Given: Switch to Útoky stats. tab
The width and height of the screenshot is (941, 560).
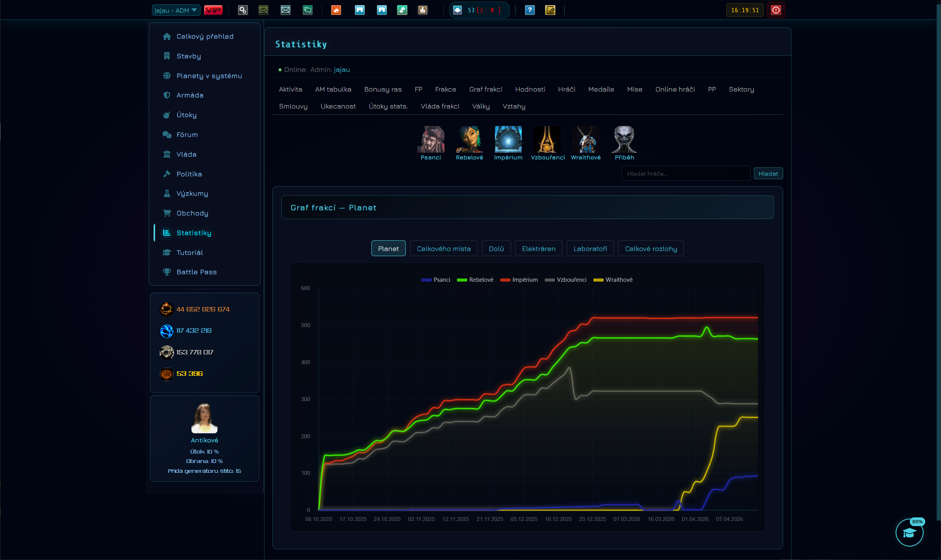Looking at the screenshot, I should tap(388, 107).
